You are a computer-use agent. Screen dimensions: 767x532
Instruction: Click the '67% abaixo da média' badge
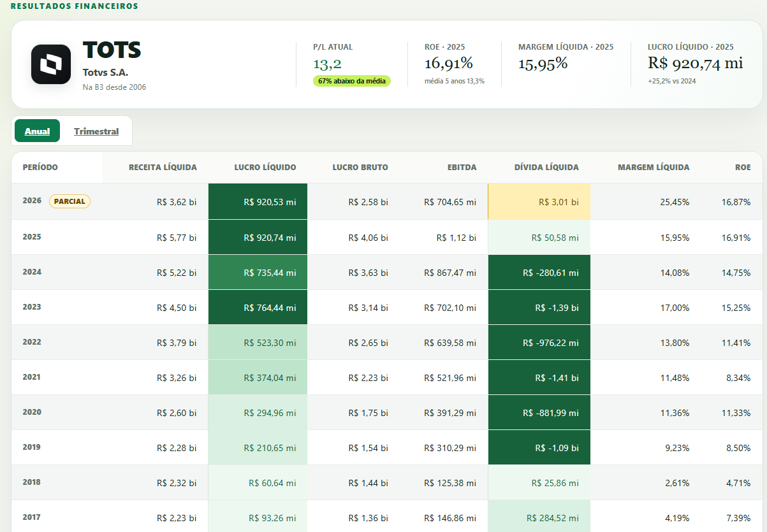tap(352, 81)
